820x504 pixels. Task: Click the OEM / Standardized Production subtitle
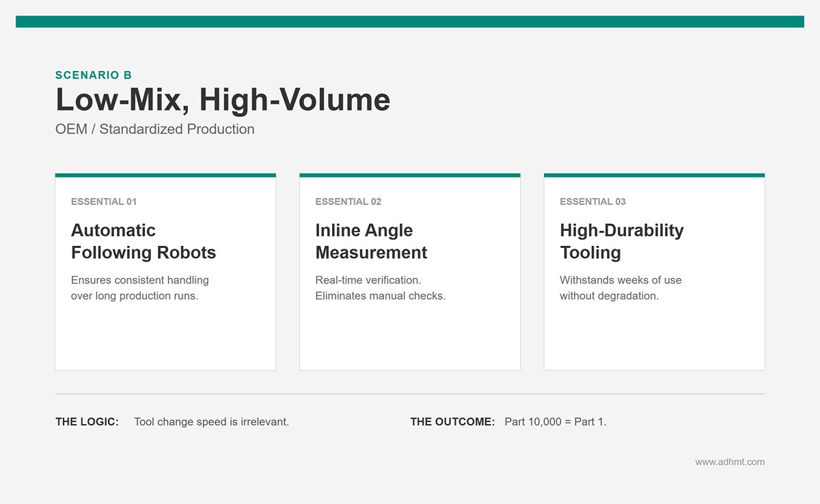(154, 129)
